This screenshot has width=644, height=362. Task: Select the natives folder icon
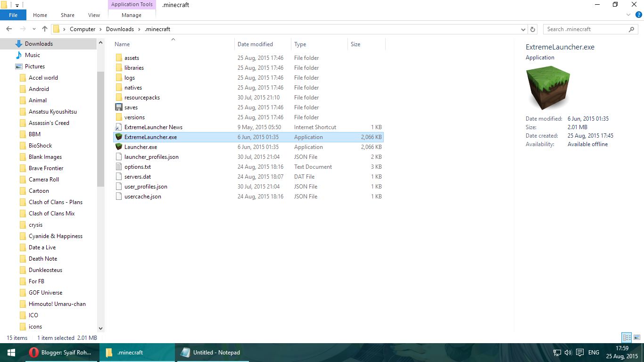(119, 88)
